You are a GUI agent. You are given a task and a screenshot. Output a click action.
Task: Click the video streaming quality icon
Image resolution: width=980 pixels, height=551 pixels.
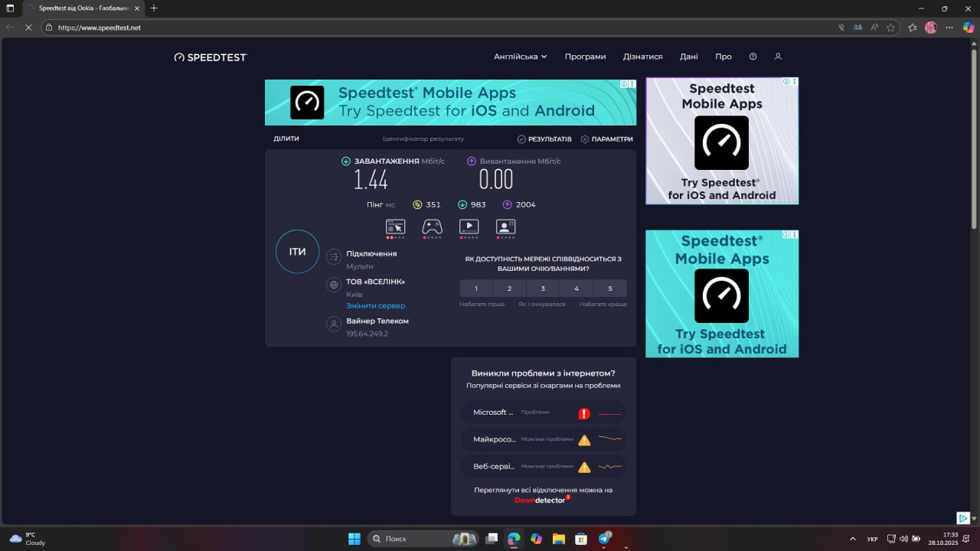(x=469, y=227)
